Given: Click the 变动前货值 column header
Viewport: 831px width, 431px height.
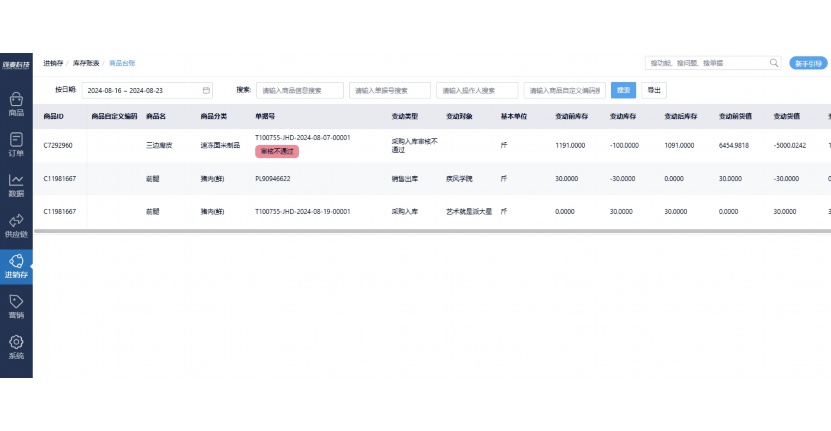Looking at the screenshot, I should tap(735, 116).
